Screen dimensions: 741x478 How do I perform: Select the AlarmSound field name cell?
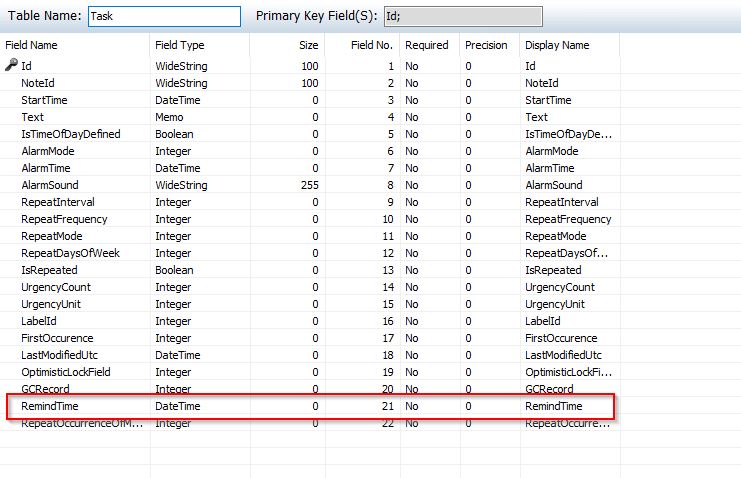tap(50, 185)
